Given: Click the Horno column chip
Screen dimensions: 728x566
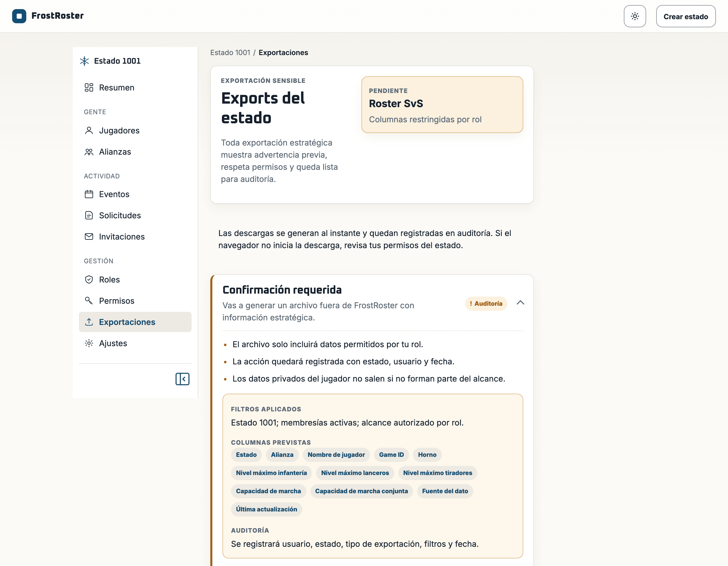Looking at the screenshot, I should (427, 455).
